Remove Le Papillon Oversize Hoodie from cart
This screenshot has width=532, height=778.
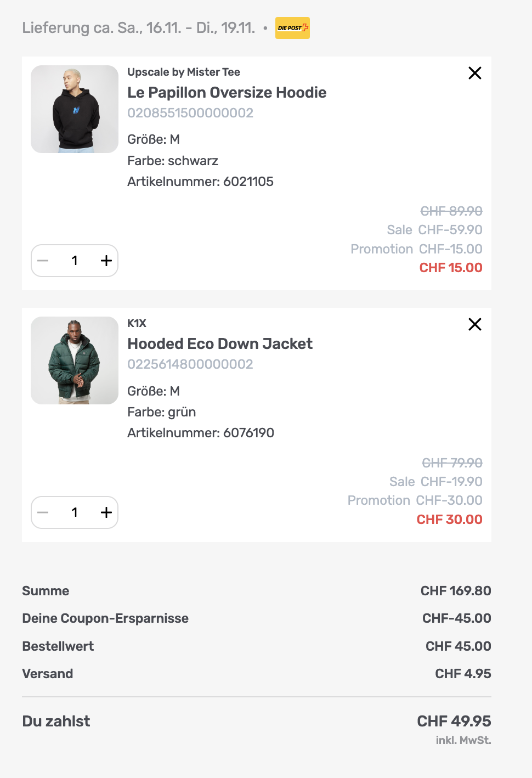pyautogui.click(x=475, y=73)
